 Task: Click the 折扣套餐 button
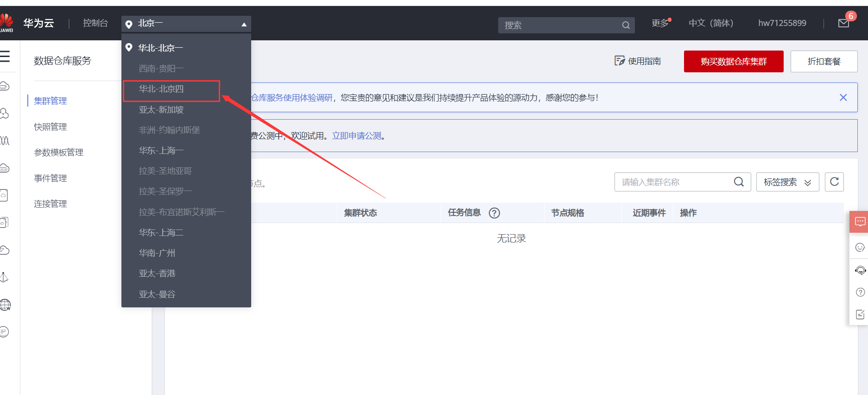click(x=824, y=61)
